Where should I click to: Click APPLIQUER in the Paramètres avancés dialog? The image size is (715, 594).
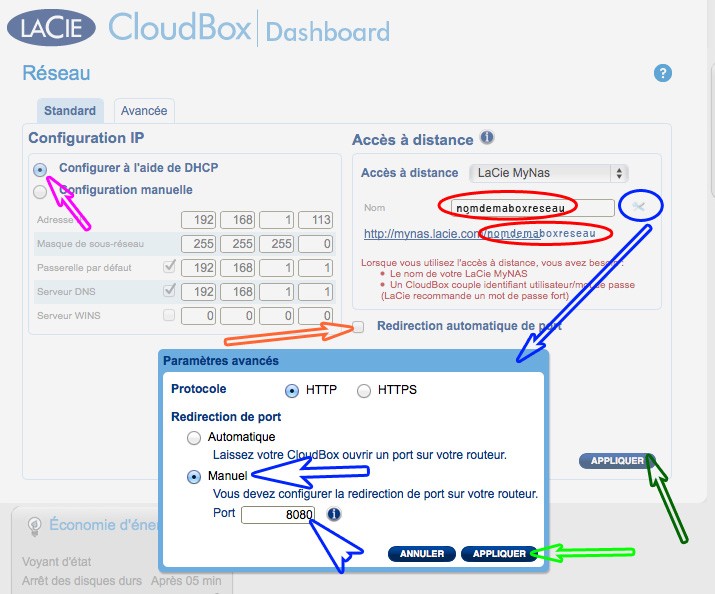click(499, 553)
